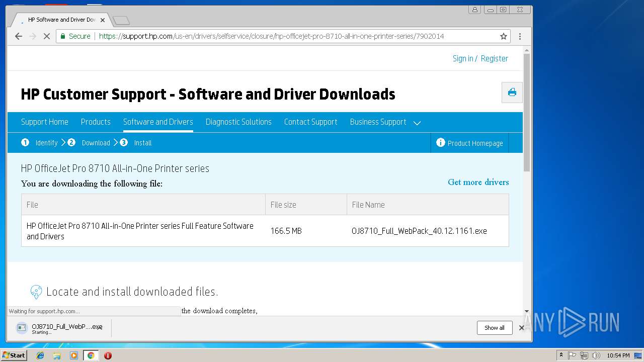Click the Sign in link
The width and height of the screenshot is (644, 362).
[463, 58]
